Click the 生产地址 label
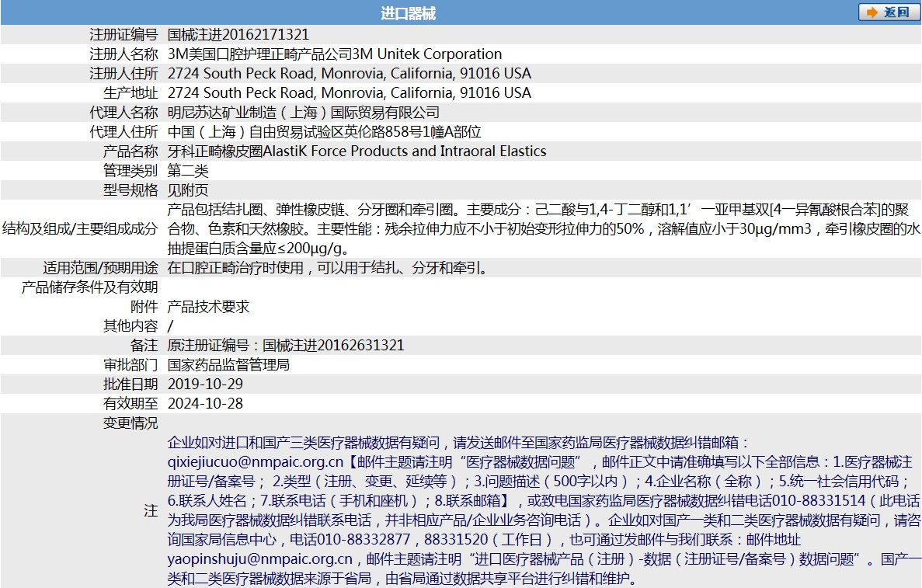 [130, 93]
